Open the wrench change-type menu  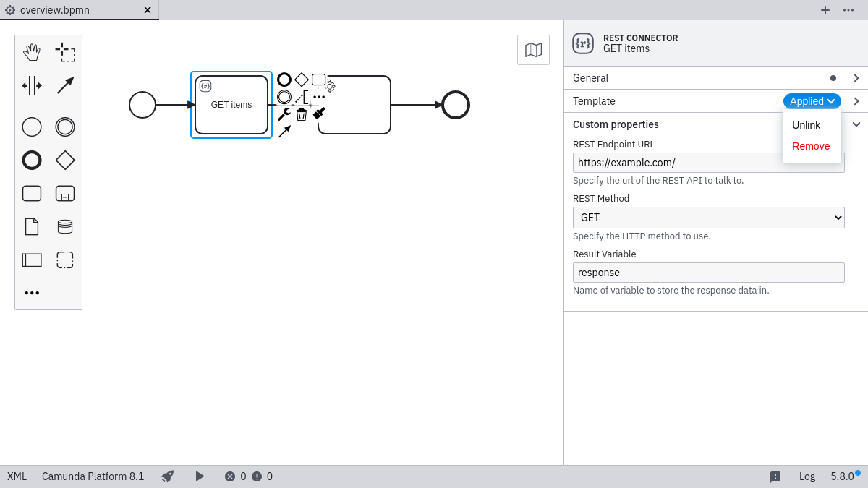point(284,114)
